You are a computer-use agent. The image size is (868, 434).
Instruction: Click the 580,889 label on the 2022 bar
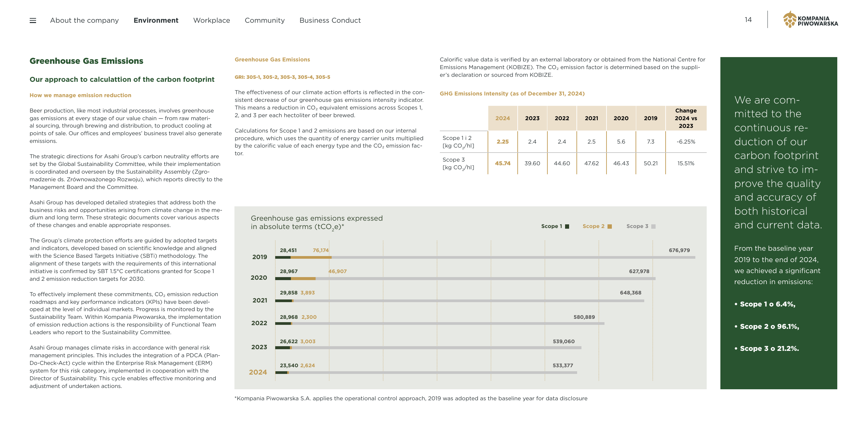click(x=584, y=317)
